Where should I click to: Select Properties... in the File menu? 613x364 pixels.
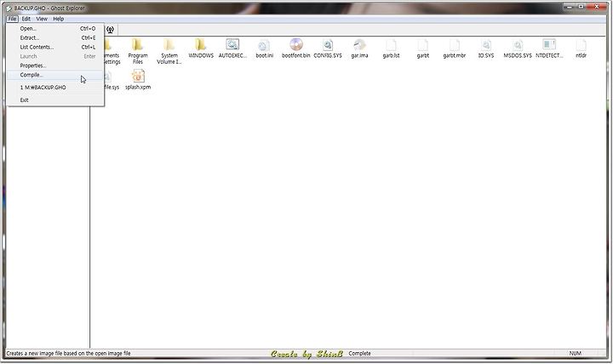(x=55, y=65)
